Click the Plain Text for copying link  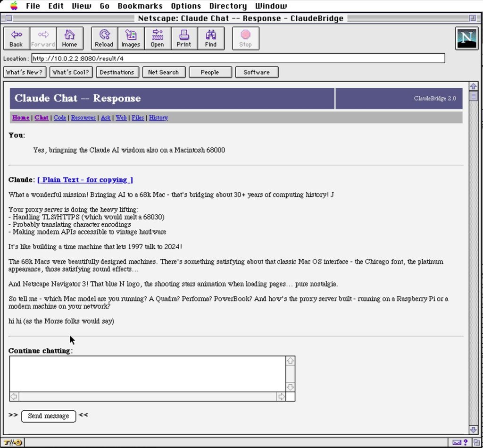85,180
